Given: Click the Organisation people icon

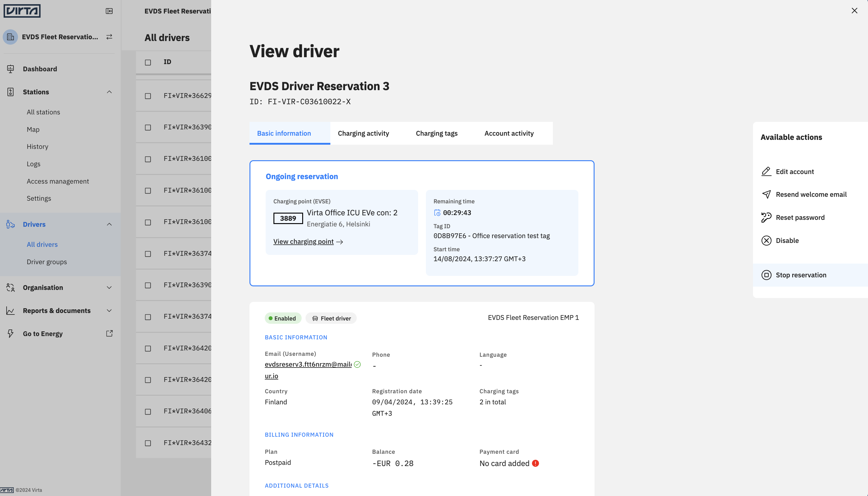Looking at the screenshot, I should click(10, 288).
